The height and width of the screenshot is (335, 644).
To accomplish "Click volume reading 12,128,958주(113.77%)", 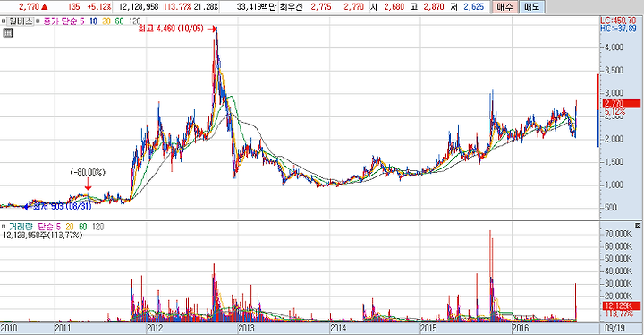I will (43, 235).
